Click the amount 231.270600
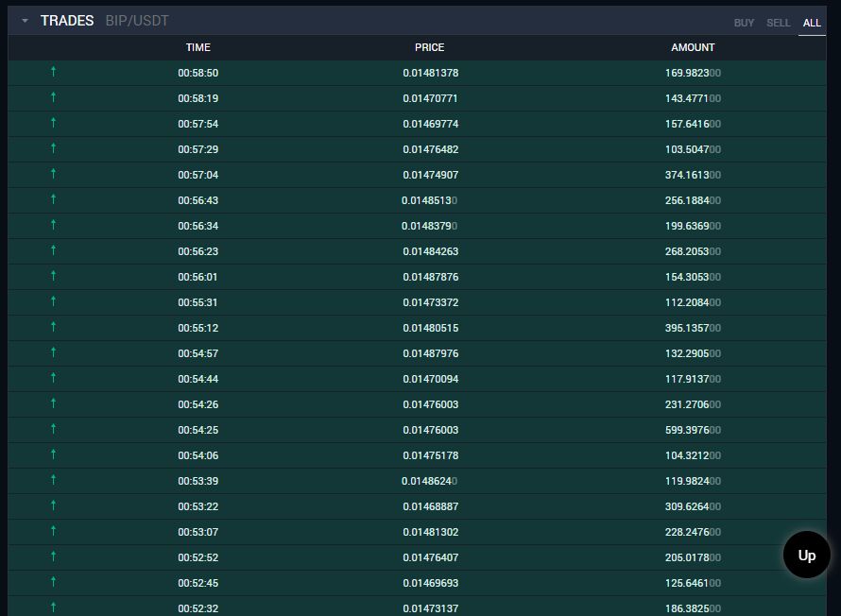This screenshot has height=616, width=841. [693, 404]
